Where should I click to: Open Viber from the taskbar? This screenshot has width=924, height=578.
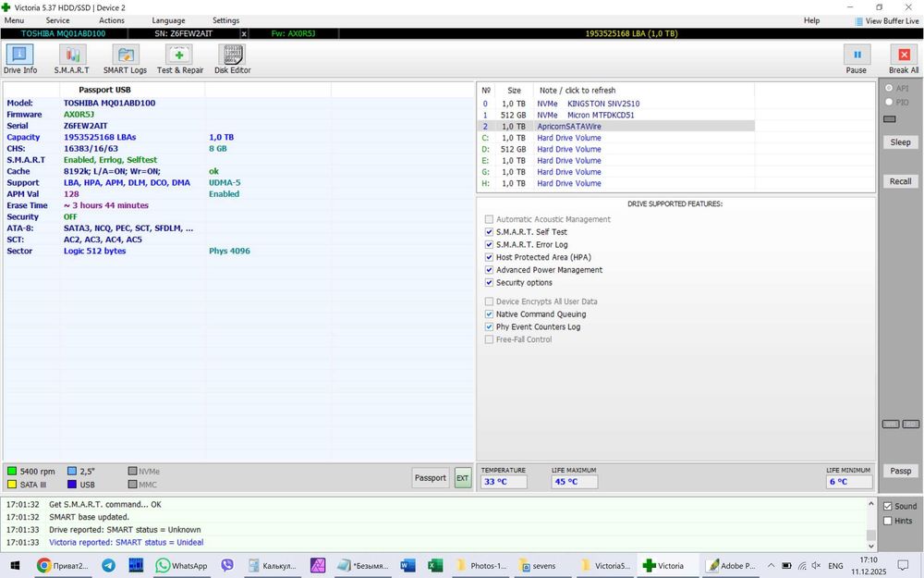(x=227, y=566)
